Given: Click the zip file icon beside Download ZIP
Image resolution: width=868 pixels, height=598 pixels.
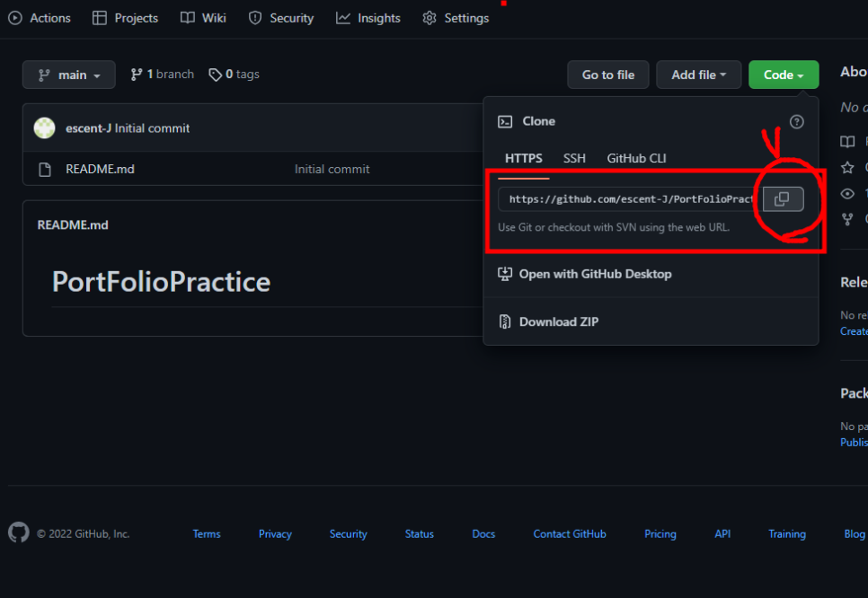Looking at the screenshot, I should point(505,321).
